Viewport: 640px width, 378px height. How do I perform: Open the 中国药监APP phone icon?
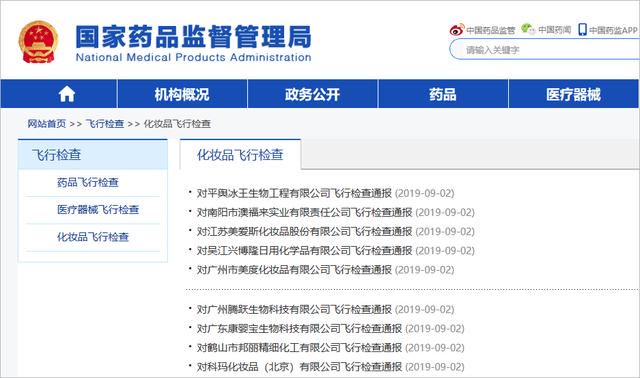(582, 29)
